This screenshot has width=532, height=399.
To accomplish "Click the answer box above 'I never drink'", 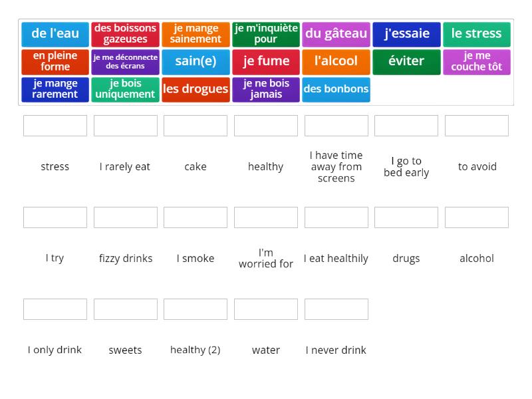I will (336, 309).
